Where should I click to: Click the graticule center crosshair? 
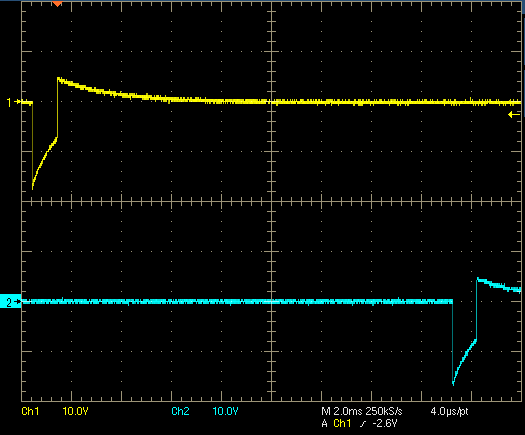[271, 201]
